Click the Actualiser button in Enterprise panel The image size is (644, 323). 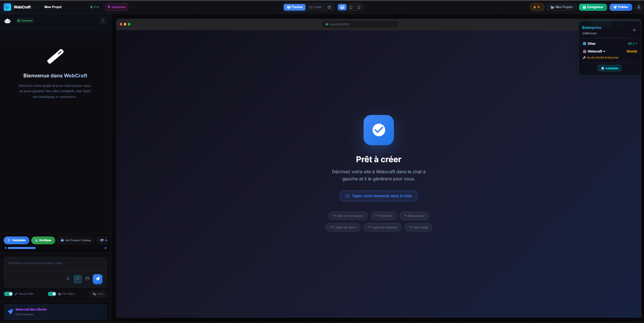click(x=610, y=68)
